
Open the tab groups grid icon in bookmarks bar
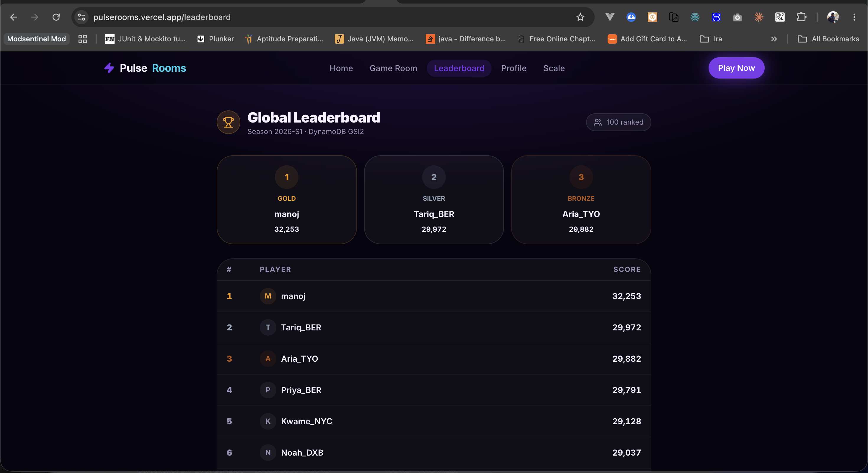[x=83, y=39]
